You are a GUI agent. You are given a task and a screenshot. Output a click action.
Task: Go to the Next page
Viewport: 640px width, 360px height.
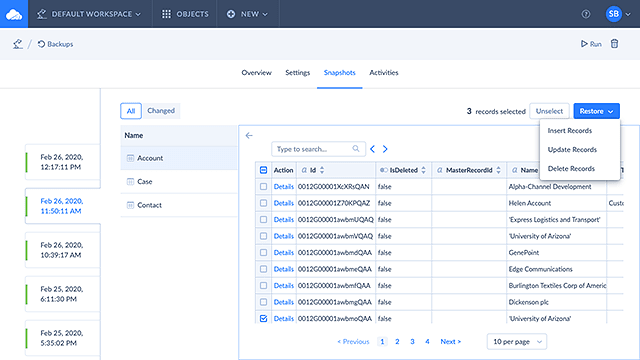point(450,342)
